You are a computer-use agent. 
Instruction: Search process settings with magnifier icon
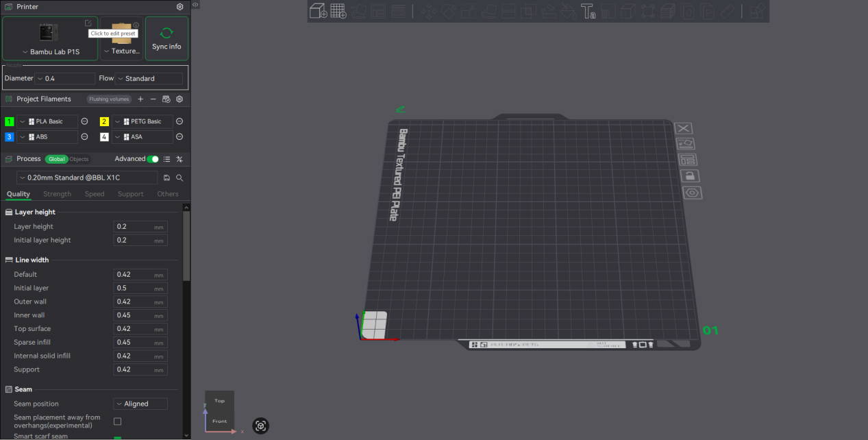pos(179,178)
